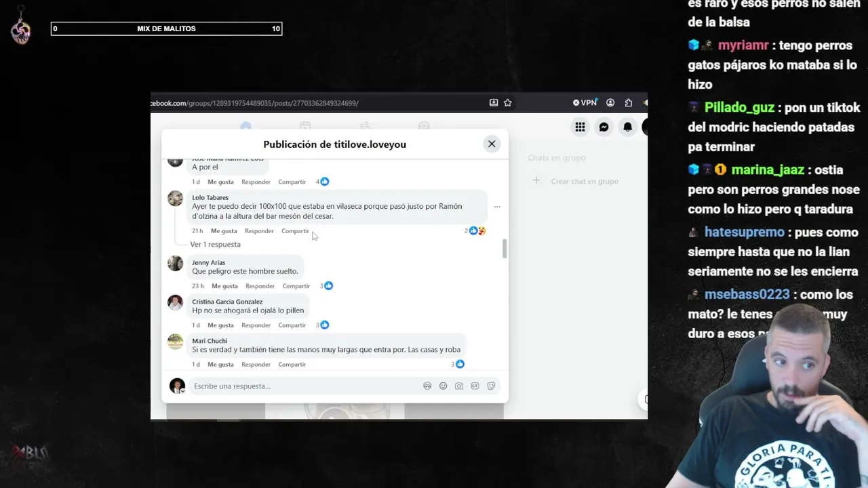Open the Facebook notifications bell
Screen dimensions: 868x488
click(628, 127)
